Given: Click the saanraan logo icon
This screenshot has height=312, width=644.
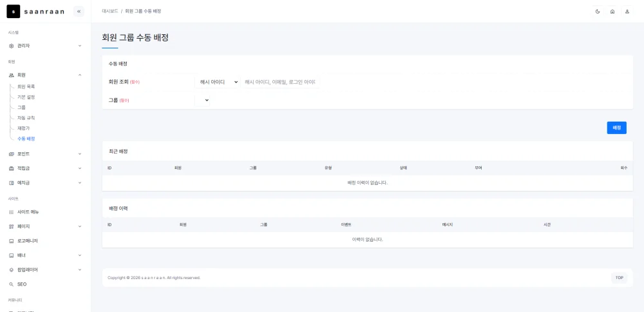Looking at the screenshot, I should 13,12.
